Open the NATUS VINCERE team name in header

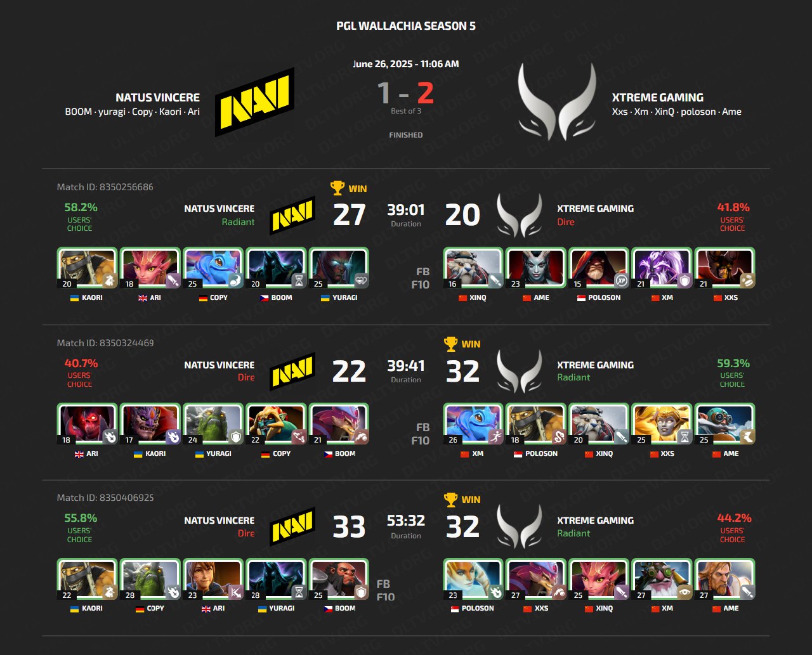pos(157,98)
